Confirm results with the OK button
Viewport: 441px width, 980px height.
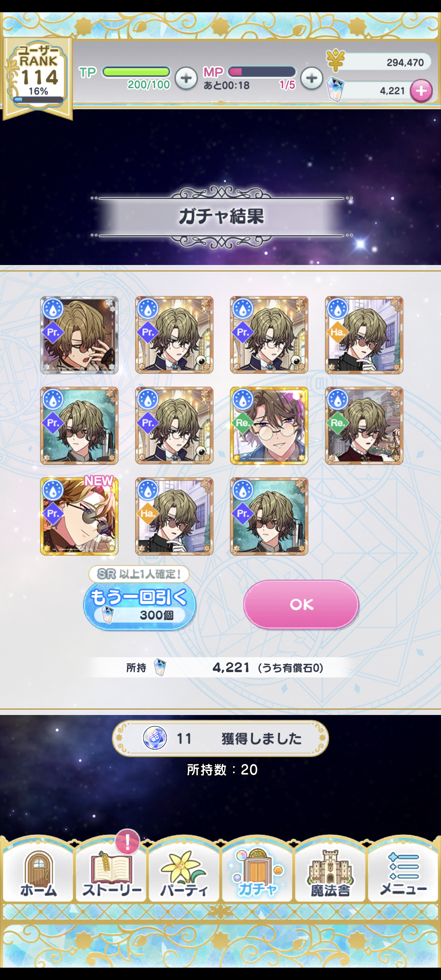(301, 604)
